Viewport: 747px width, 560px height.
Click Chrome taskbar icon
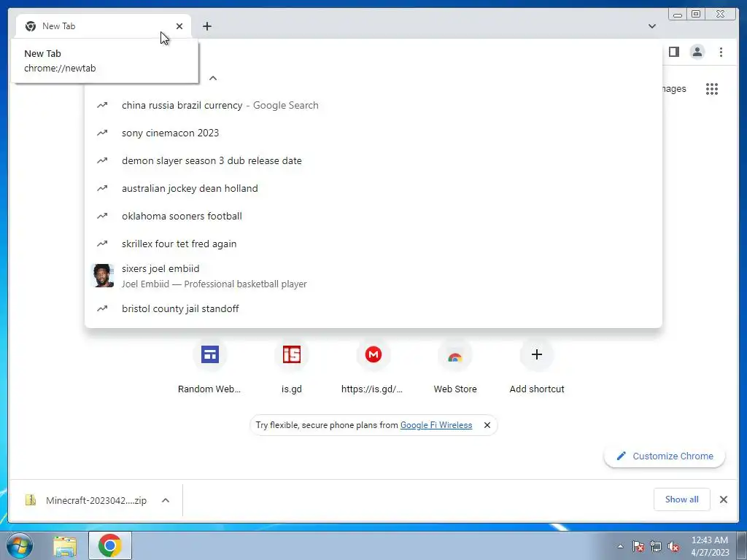click(x=110, y=545)
